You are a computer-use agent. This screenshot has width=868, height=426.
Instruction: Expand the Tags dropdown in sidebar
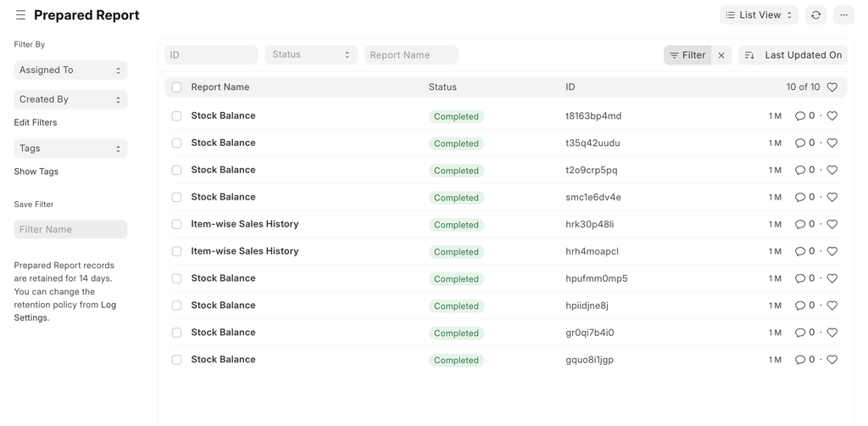70,149
